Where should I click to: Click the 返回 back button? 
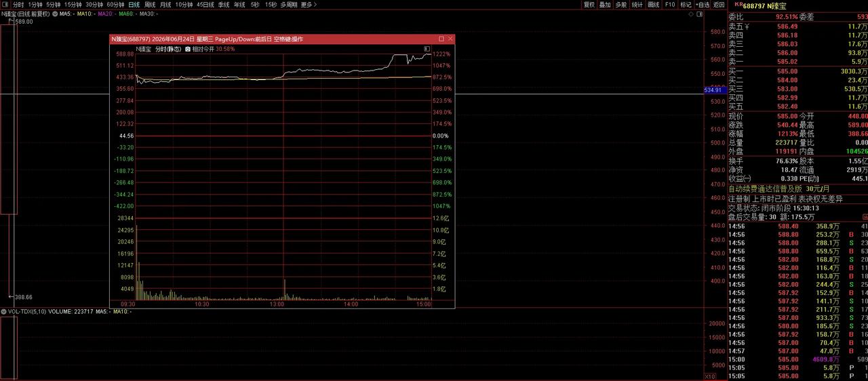point(719,4)
